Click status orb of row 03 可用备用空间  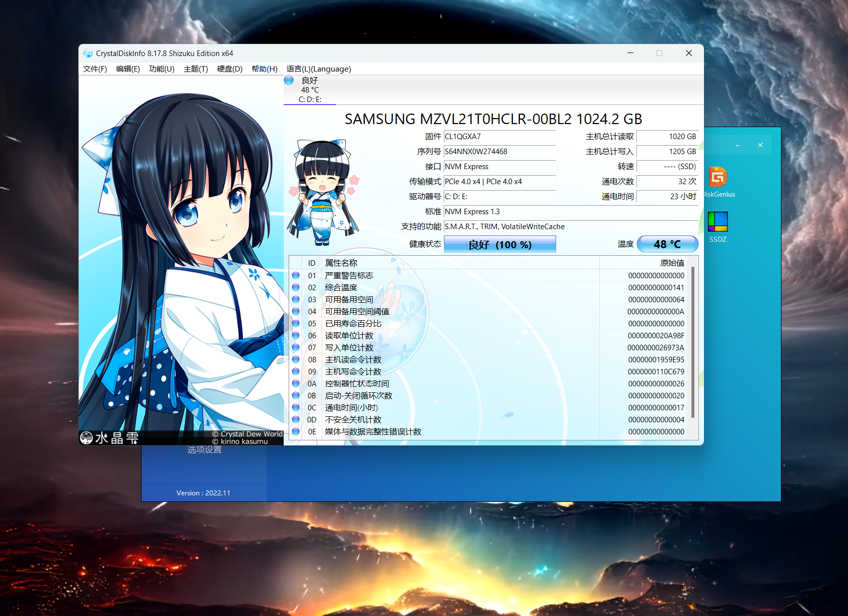click(x=296, y=299)
